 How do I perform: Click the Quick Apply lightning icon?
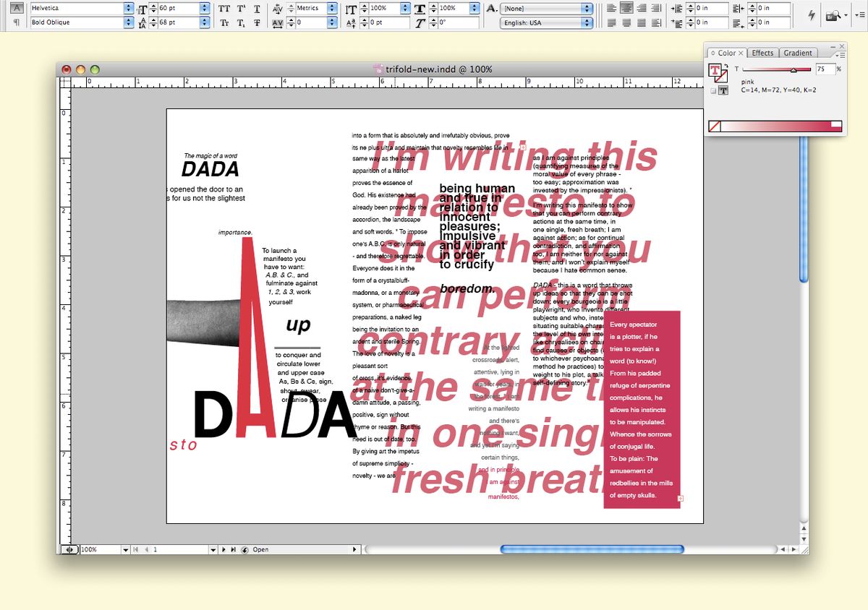(x=812, y=15)
